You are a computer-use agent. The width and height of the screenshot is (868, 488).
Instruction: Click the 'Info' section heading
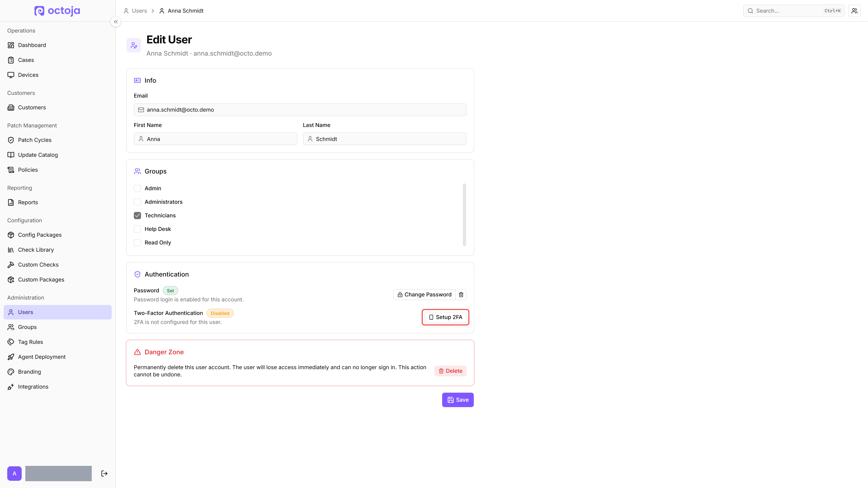pos(150,80)
